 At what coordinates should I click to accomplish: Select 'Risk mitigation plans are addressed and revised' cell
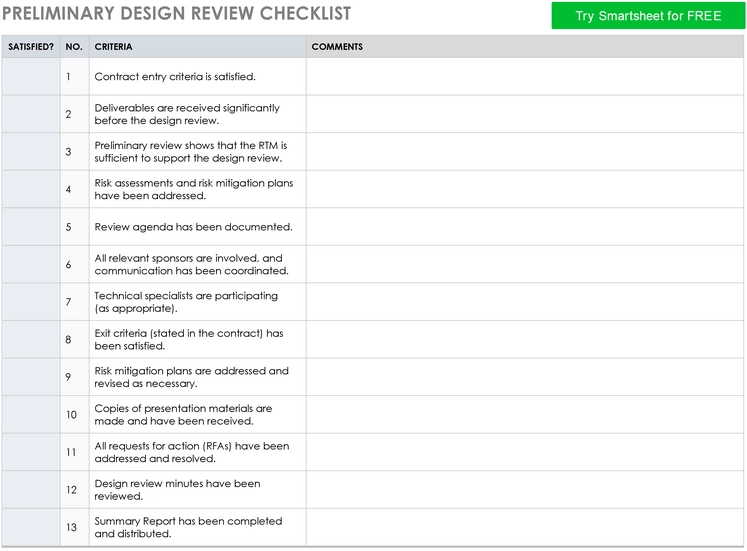click(x=197, y=377)
